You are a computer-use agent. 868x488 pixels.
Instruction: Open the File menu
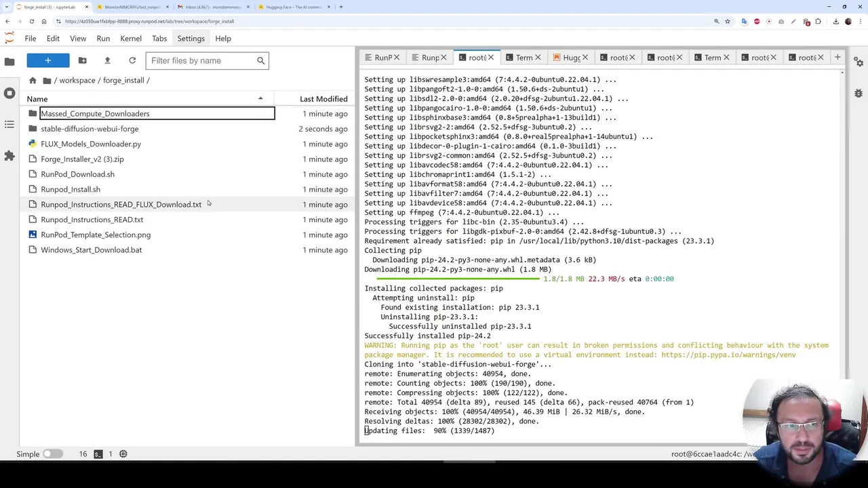[31, 39]
